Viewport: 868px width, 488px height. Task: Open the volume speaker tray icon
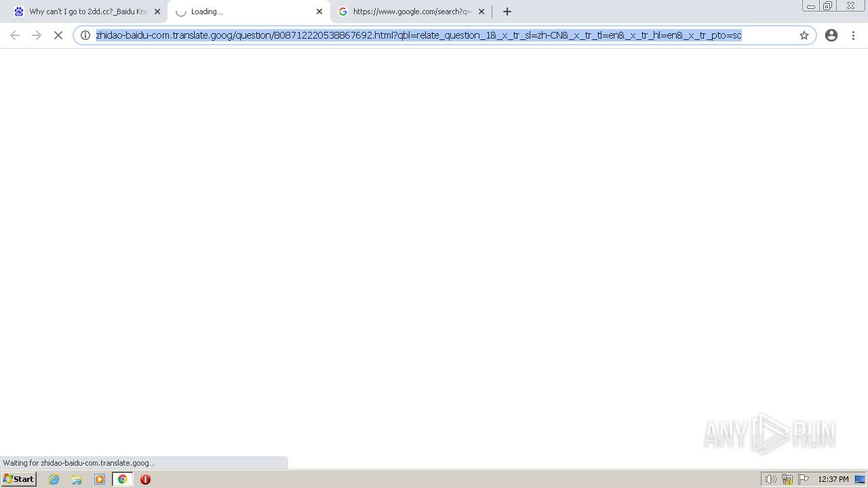pos(770,479)
